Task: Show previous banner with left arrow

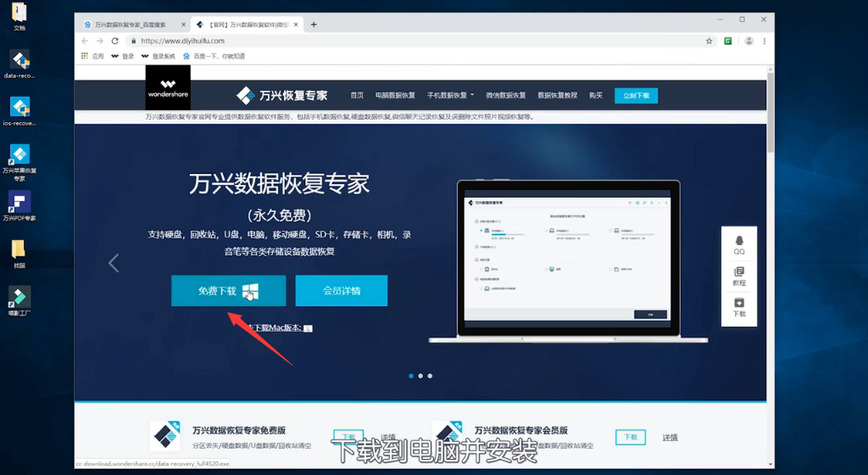Action: point(114,263)
